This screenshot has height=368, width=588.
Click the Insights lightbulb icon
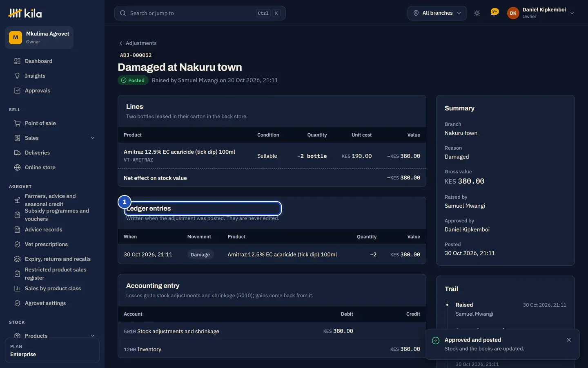17,76
